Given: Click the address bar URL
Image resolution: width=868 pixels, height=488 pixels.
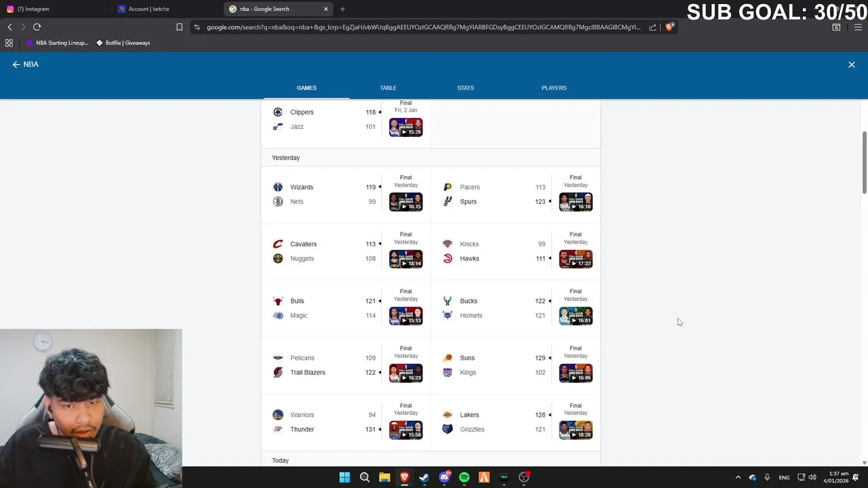Looking at the screenshot, I should [x=423, y=27].
